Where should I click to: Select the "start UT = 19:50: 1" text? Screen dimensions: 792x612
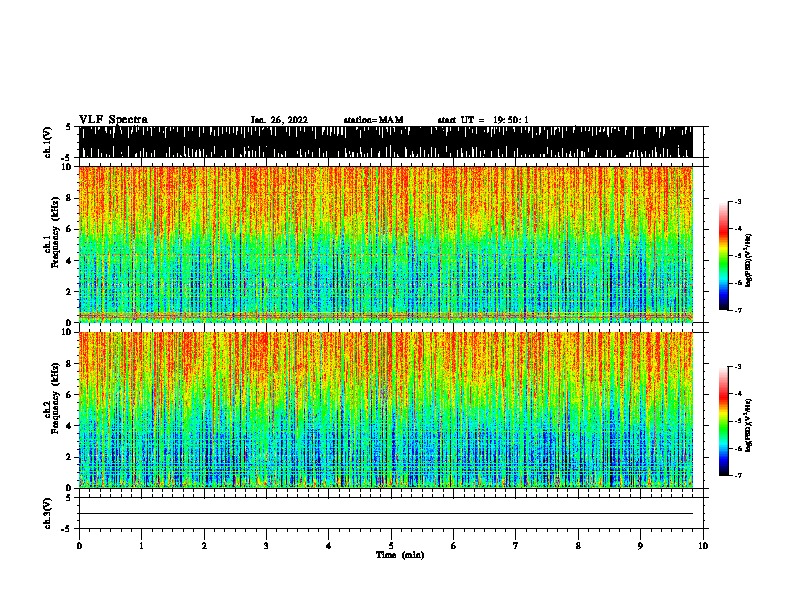pyautogui.click(x=483, y=120)
